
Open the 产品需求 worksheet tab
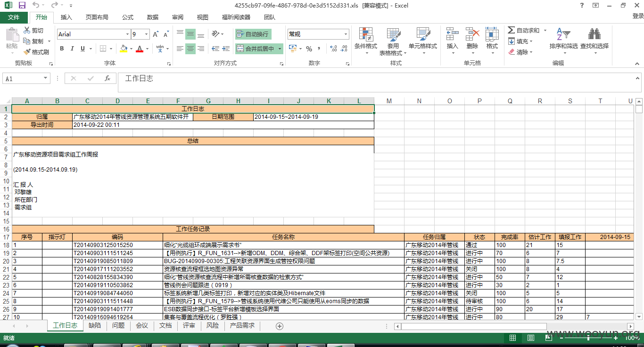click(242, 326)
